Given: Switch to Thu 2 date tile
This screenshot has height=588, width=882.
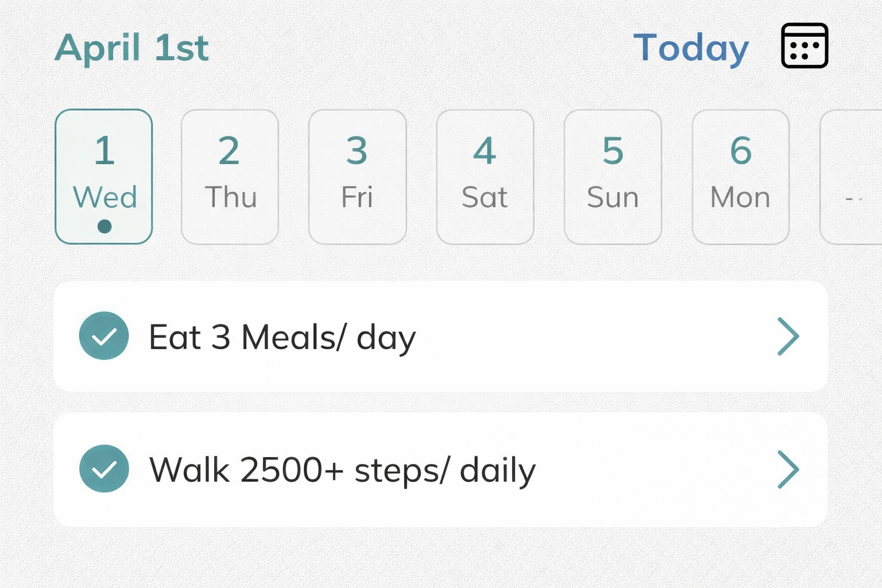Looking at the screenshot, I should [x=230, y=177].
